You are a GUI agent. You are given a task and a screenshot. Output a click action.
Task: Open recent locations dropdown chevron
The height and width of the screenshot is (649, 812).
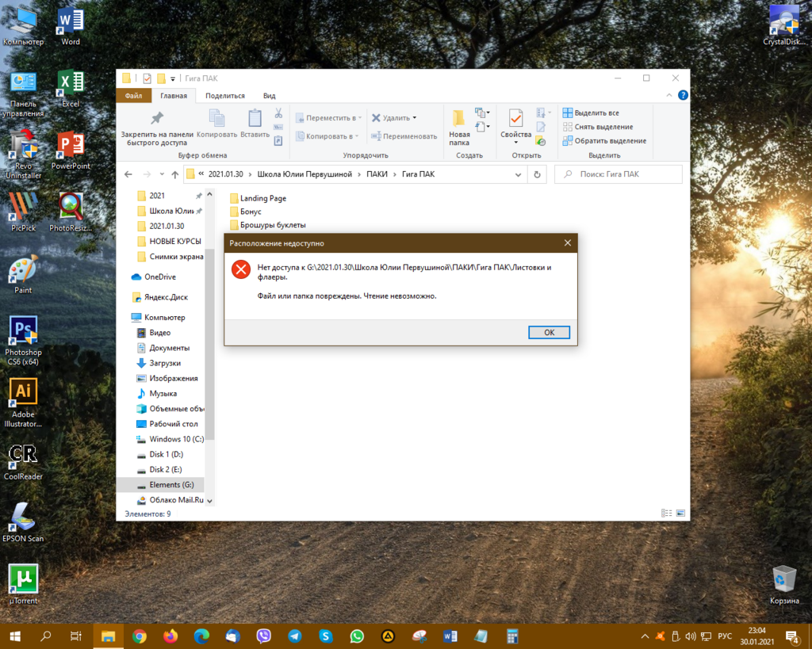(162, 174)
